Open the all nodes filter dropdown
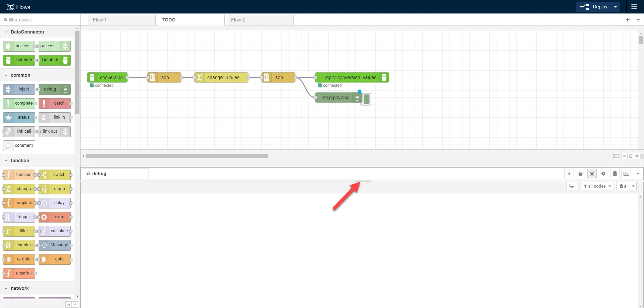Screen dimensions: 644x308 pyautogui.click(x=597, y=186)
